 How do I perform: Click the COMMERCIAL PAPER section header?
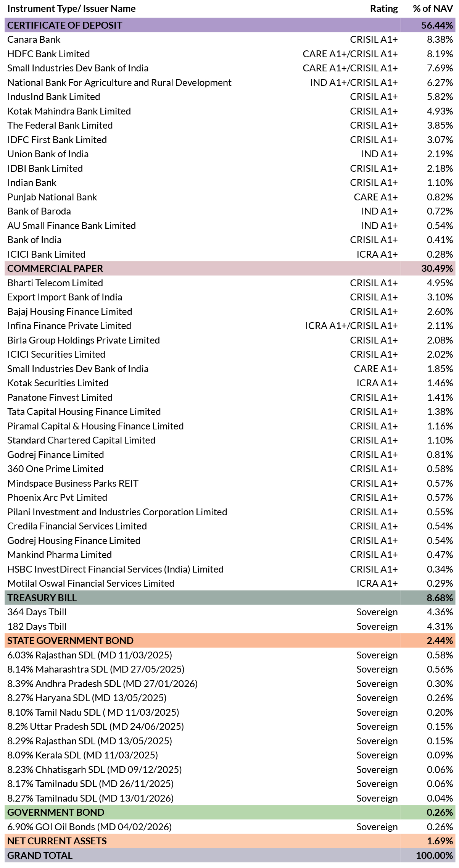tap(230, 268)
